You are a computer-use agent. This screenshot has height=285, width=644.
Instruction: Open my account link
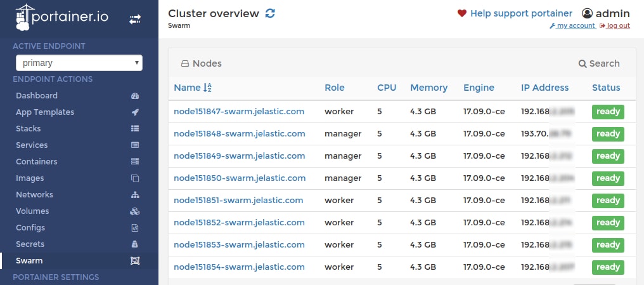coord(572,25)
